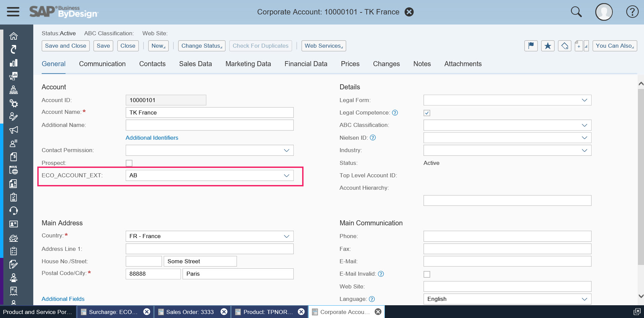
Task: Open the car sidebar icon
Action: tap(13, 238)
